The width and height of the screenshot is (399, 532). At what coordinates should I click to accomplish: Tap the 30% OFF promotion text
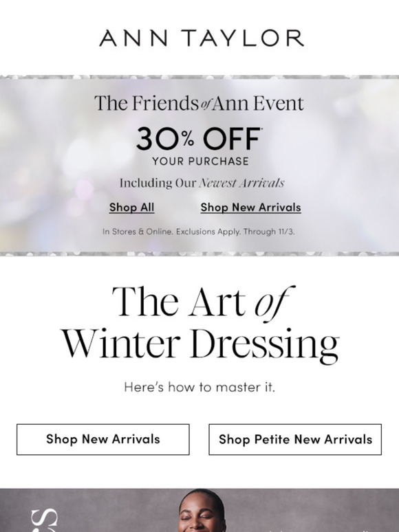coord(198,138)
